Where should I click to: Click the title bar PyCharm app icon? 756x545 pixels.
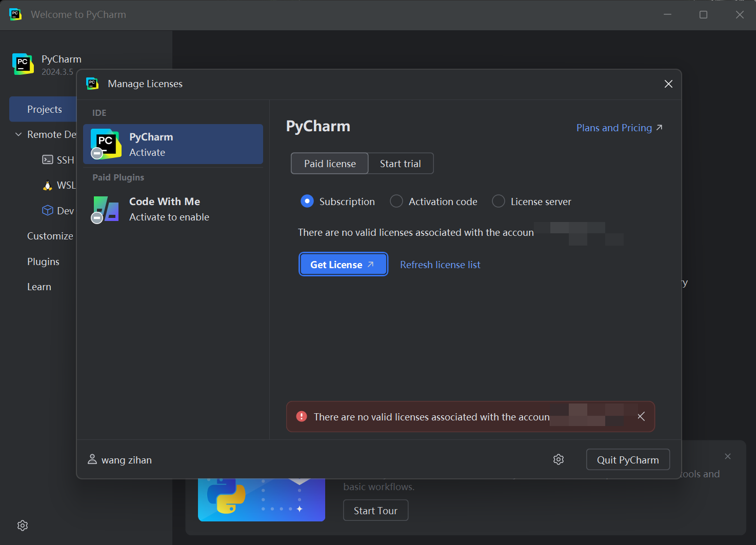[x=15, y=14]
